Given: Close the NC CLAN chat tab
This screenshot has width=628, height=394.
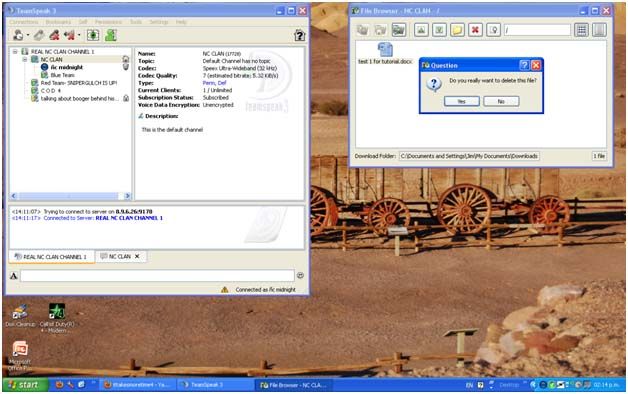Looking at the screenshot, I should tap(137, 256).
